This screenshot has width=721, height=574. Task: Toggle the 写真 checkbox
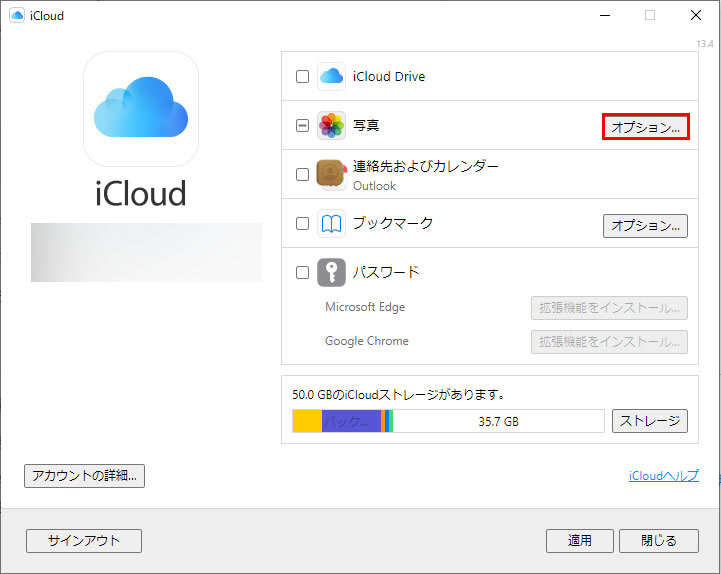(x=302, y=125)
